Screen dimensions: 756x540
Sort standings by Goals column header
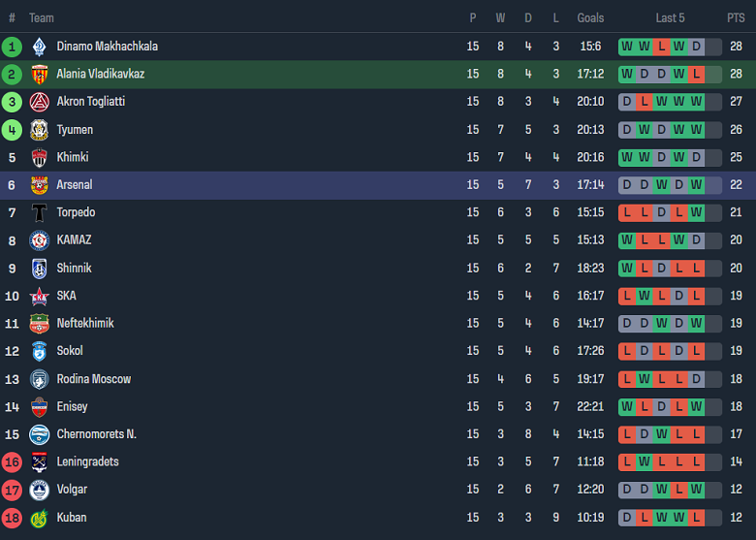[x=590, y=17]
